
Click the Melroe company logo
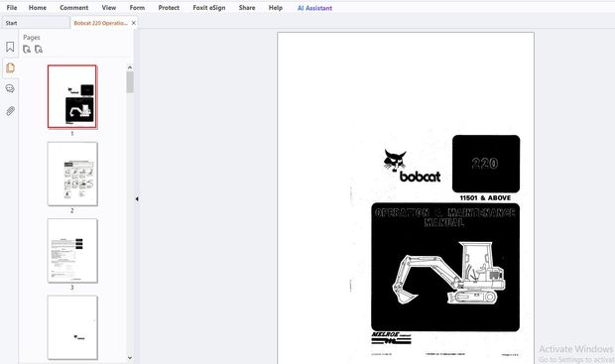tap(391, 338)
